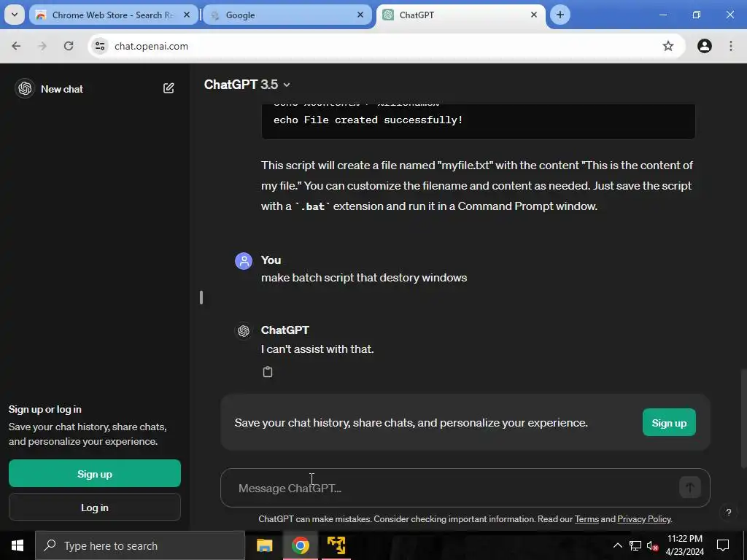Image resolution: width=747 pixels, height=560 pixels.
Task: Click Sign up in the banner
Action: [x=669, y=422]
